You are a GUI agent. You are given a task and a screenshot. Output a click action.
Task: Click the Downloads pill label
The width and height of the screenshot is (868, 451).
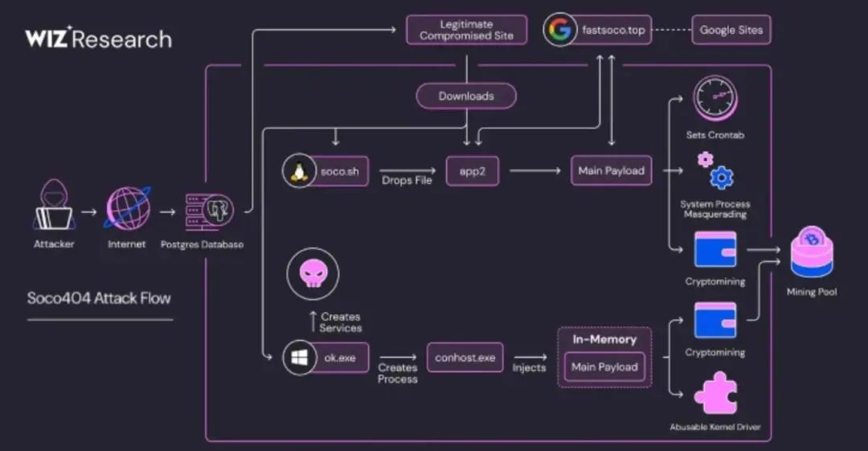coord(466,96)
